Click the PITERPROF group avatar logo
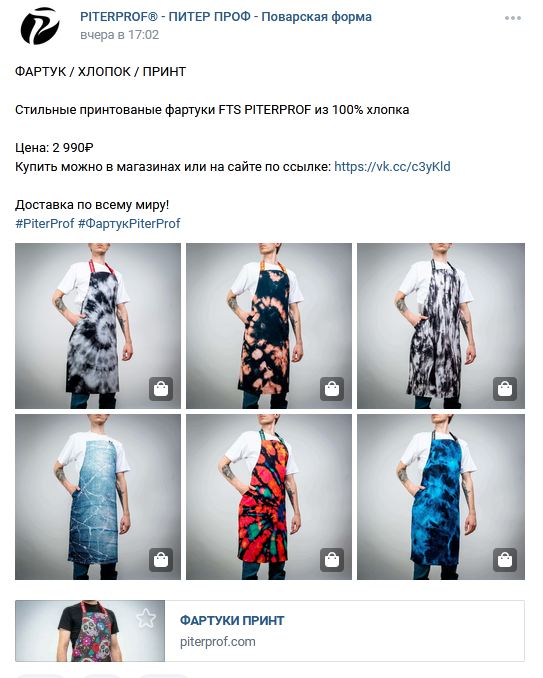The width and height of the screenshot is (543, 678). (x=39, y=26)
